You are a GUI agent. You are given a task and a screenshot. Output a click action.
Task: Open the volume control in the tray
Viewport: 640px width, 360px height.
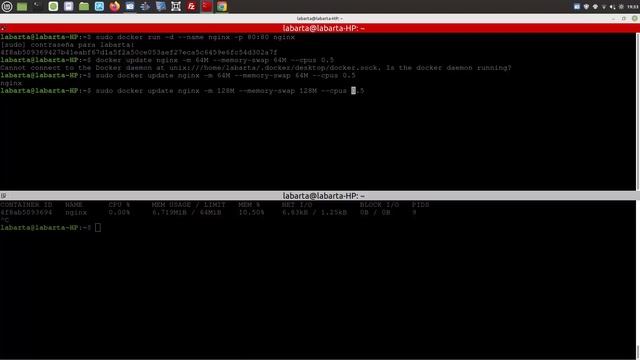pyautogui.click(x=612, y=7)
